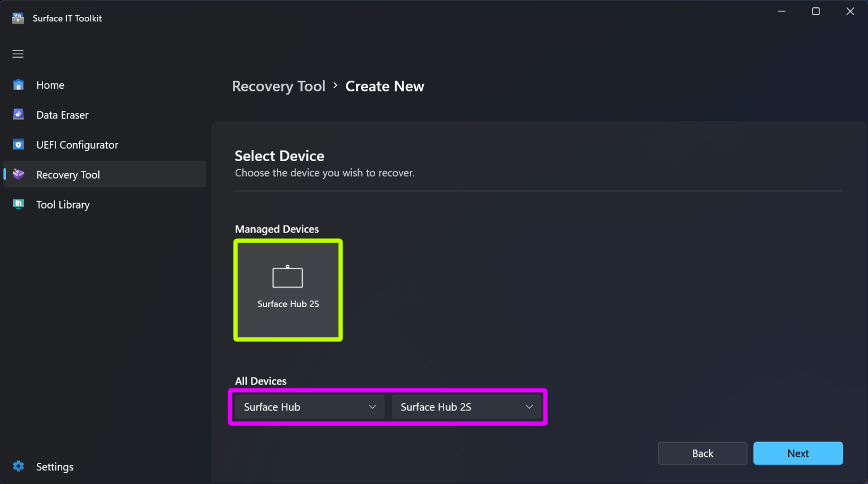Select Data Eraser from the sidebar menu
Viewport: 868px width, 484px height.
point(62,114)
